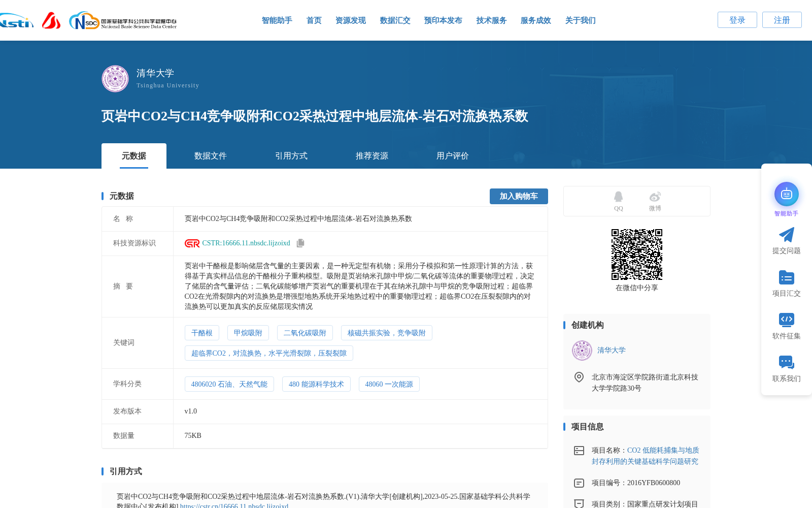Share to Weibo (微博) icon
The image size is (812, 508).
click(655, 197)
